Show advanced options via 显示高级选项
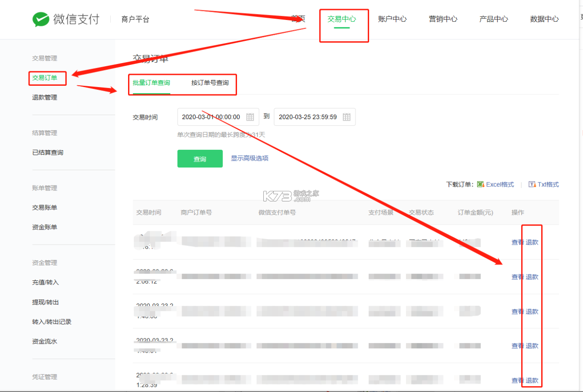This screenshot has width=583, height=392. 249,158
